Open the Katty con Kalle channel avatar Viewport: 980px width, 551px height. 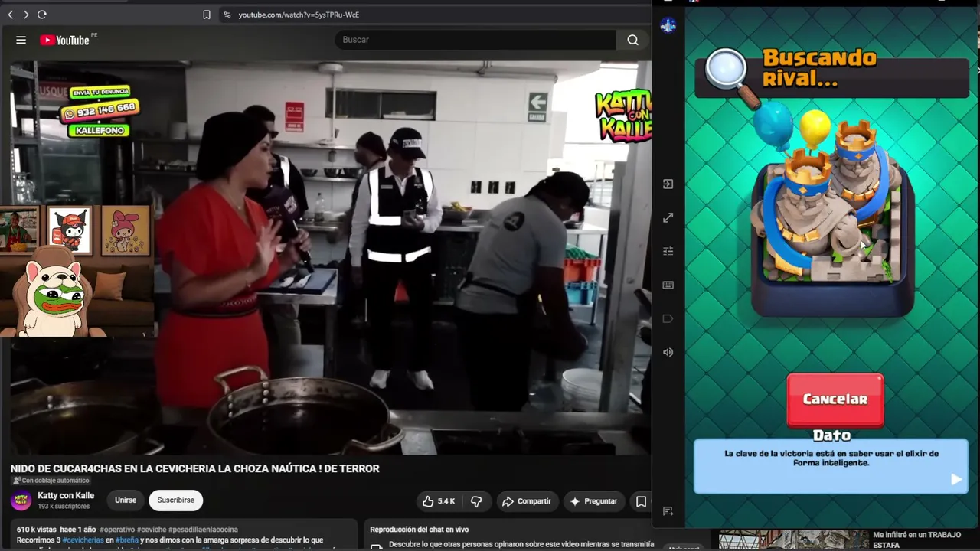21,500
